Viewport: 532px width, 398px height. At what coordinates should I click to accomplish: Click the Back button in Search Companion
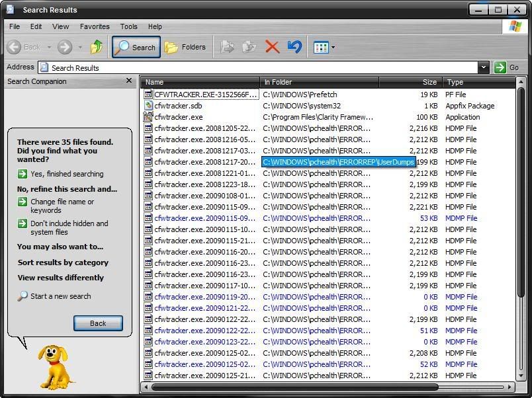pos(98,323)
